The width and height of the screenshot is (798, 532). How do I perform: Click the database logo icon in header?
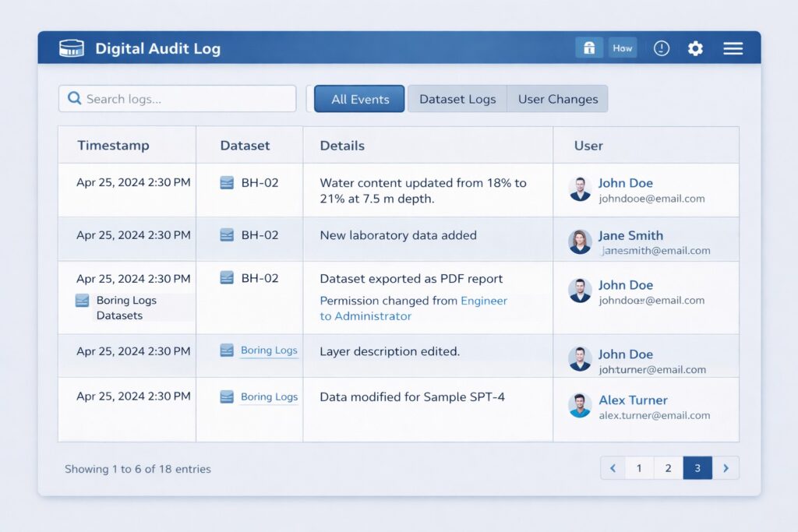[71, 48]
